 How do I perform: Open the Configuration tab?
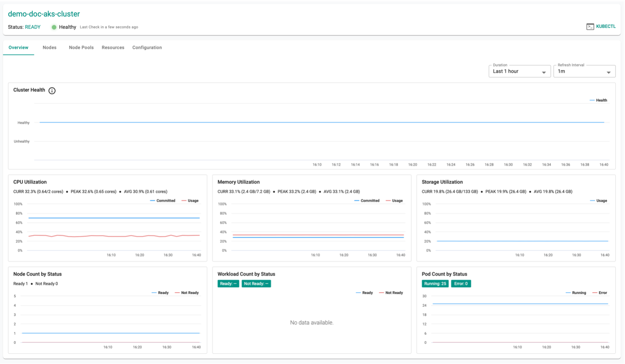pos(147,47)
